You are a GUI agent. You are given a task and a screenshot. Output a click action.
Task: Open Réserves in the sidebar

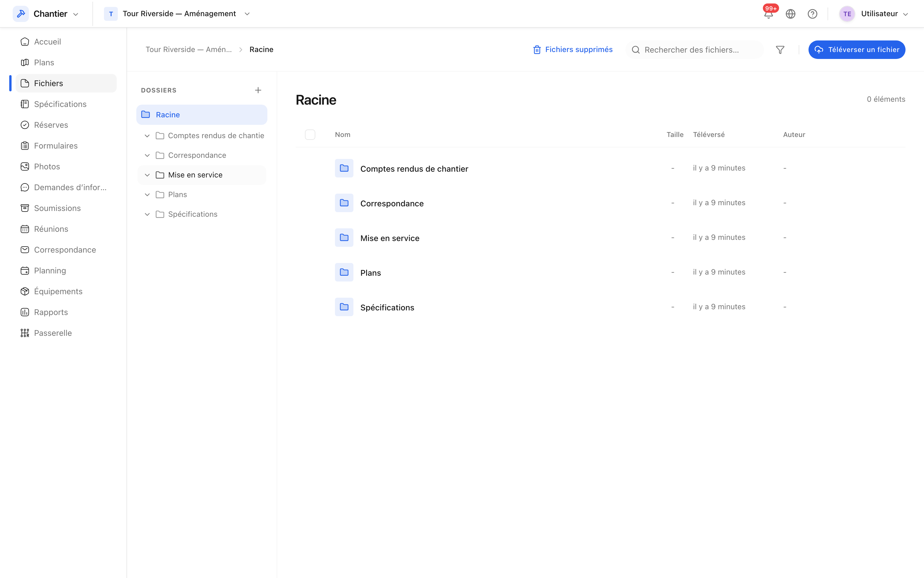click(66, 125)
